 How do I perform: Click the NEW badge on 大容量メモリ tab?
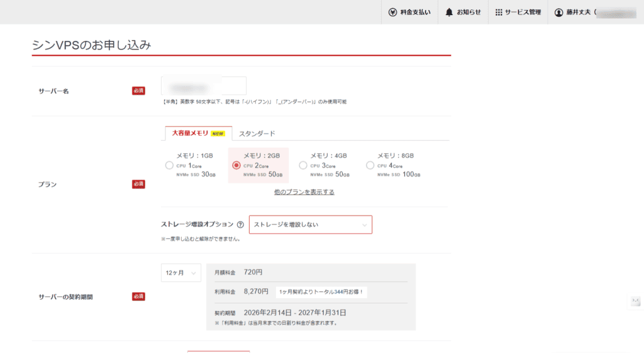click(x=218, y=134)
